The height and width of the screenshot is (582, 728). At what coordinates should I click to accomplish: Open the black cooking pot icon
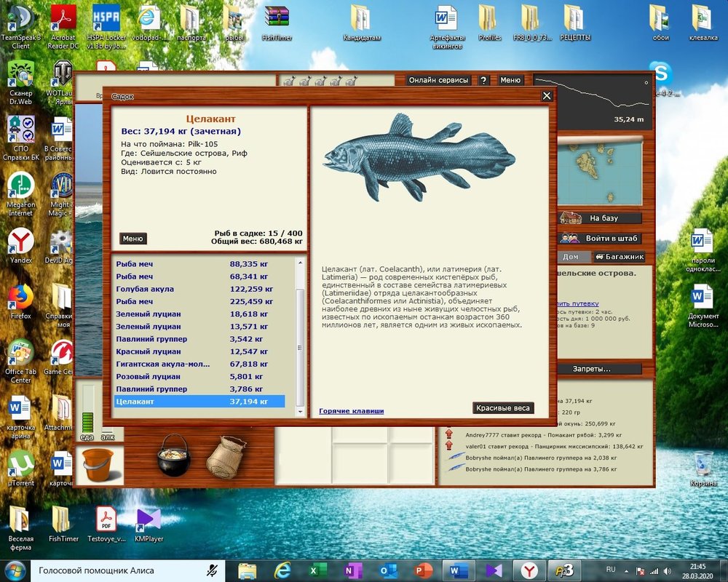174,456
